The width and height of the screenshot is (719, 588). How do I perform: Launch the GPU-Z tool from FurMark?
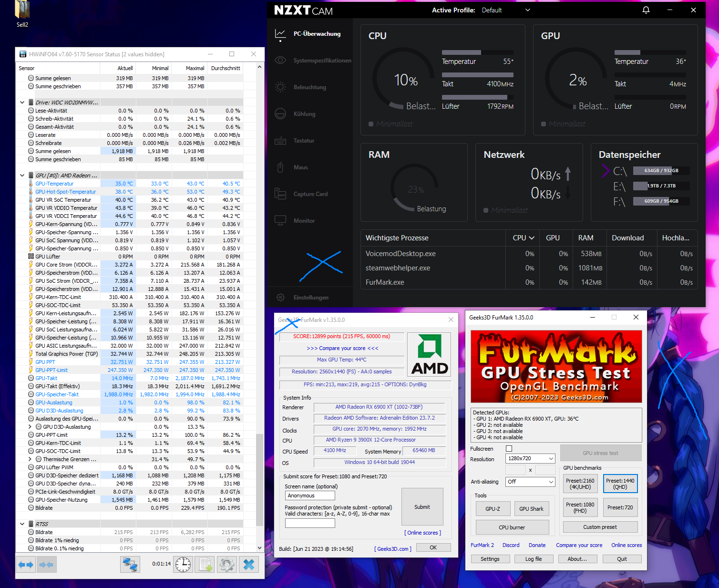[x=493, y=509]
